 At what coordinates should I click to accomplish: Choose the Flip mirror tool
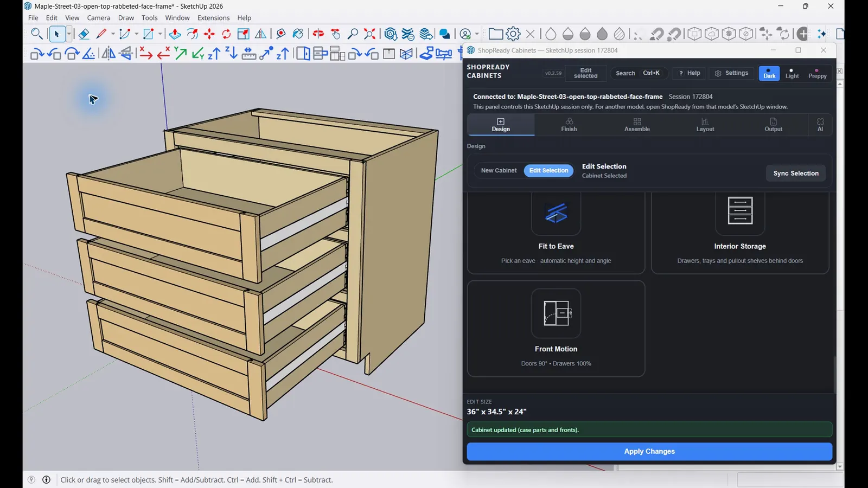(261, 34)
